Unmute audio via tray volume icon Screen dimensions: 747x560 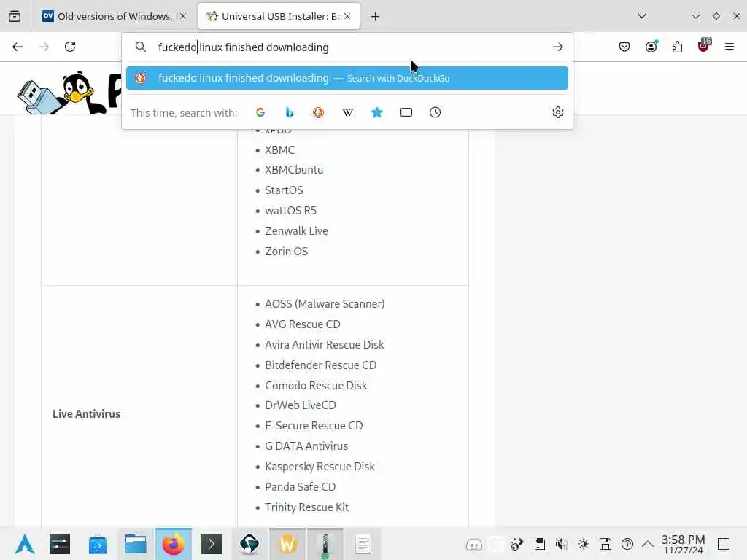(x=562, y=544)
